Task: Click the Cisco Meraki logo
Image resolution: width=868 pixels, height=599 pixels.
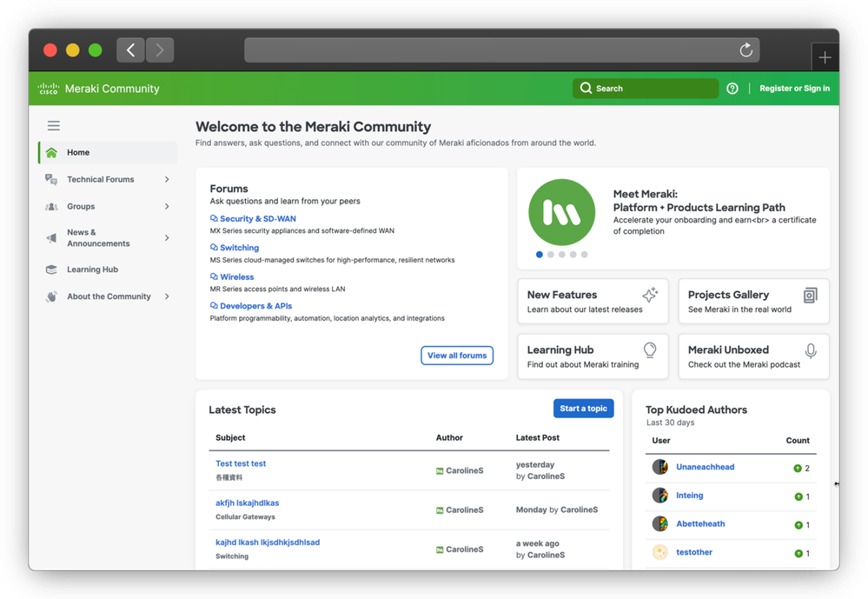Action: (x=50, y=88)
